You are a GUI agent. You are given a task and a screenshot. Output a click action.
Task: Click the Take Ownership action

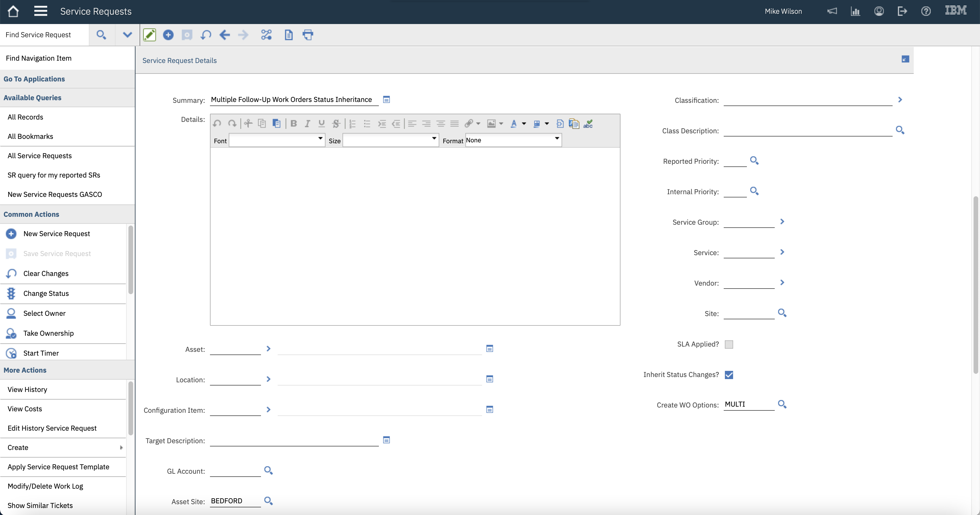click(48, 333)
